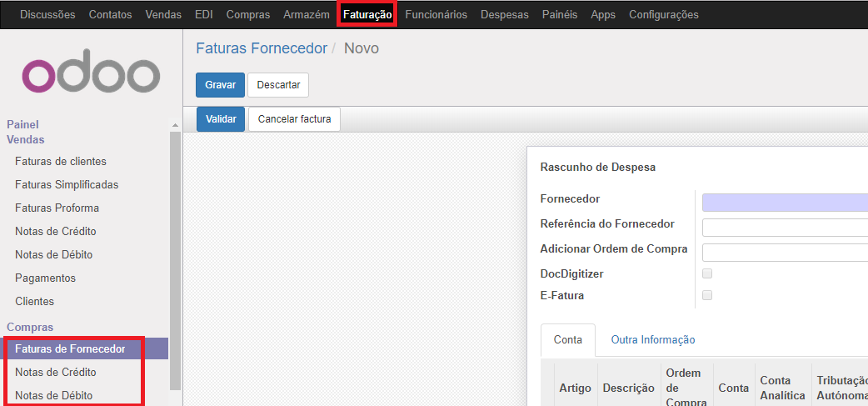The height and width of the screenshot is (406, 868).
Task: Click Cancelar factura button
Action: (x=294, y=119)
